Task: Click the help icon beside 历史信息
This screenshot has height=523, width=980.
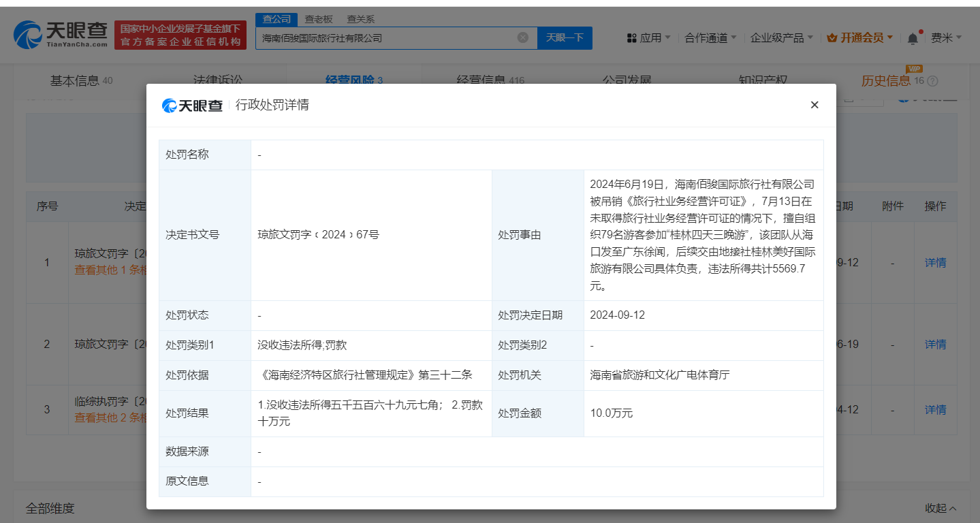Action: coord(933,81)
